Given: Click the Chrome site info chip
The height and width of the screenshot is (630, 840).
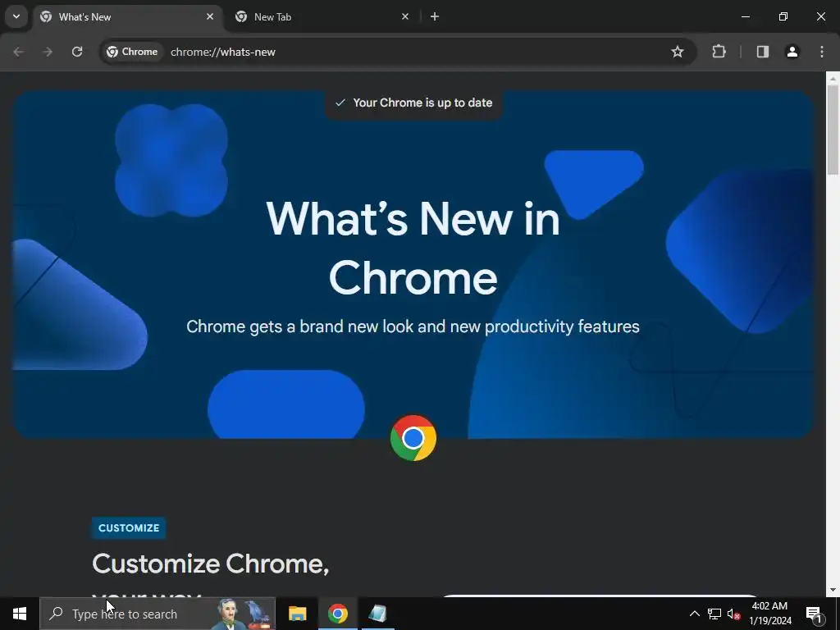Looking at the screenshot, I should (132, 52).
